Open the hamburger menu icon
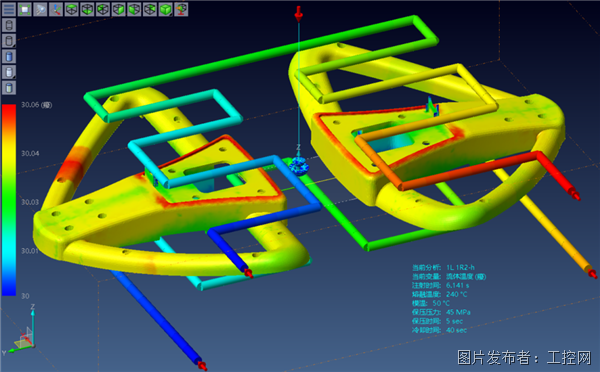Screen dimensions: 600x372 9,9
